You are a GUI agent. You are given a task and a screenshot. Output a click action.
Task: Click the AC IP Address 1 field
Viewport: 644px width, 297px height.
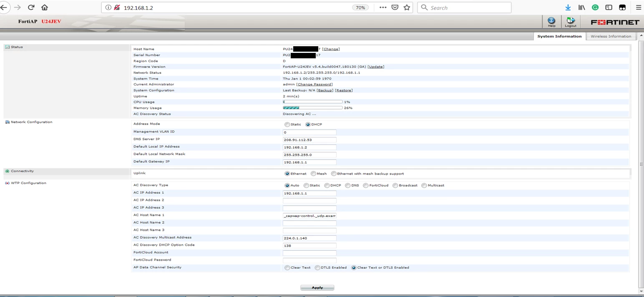pos(309,193)
